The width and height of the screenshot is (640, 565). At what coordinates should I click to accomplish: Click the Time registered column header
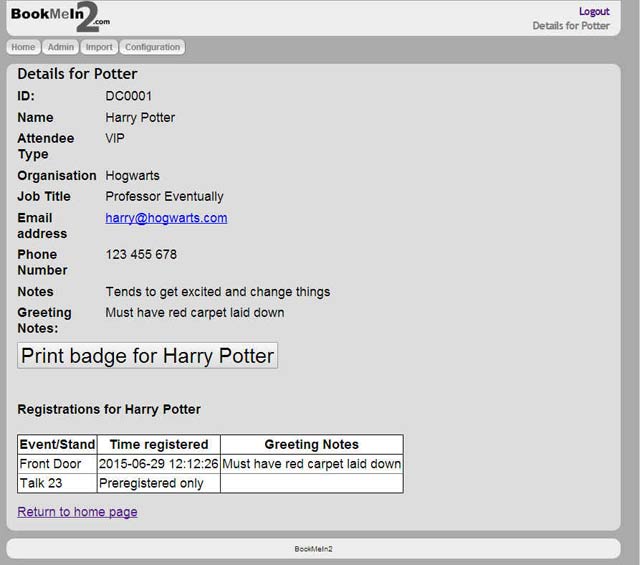click(159, 444)
